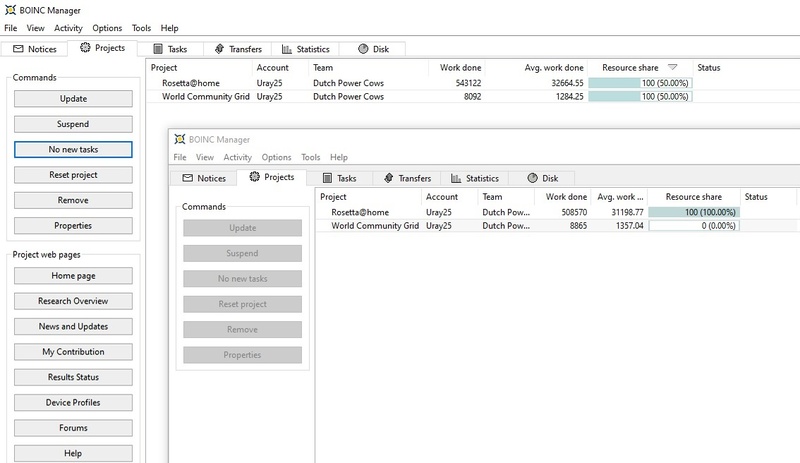The image size is (800, 463).
Task: Click the greyed Suspend button in the front window
Action: pyautogui.click(x=242, y=253)
